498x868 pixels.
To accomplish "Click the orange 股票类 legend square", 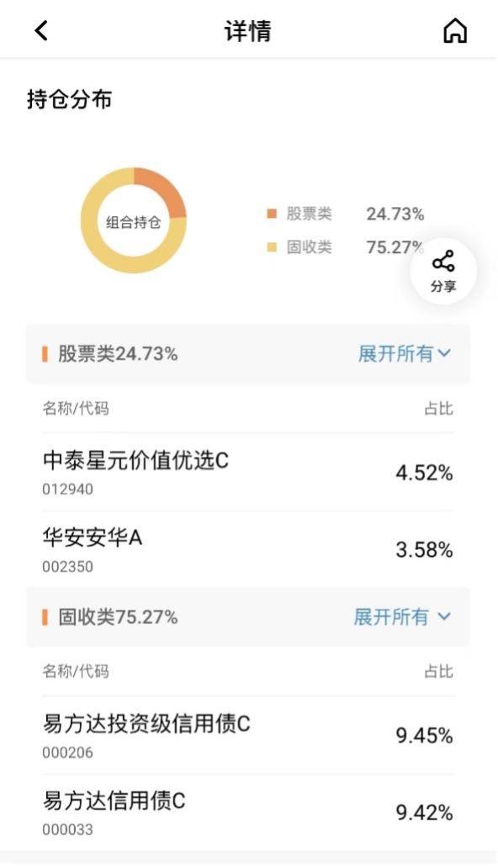I will click(272, 214).
